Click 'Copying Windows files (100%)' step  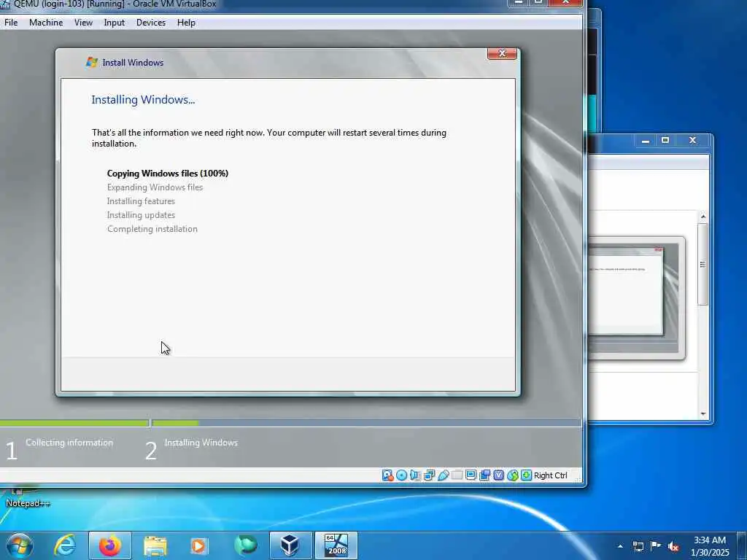(x=168, y=174)
